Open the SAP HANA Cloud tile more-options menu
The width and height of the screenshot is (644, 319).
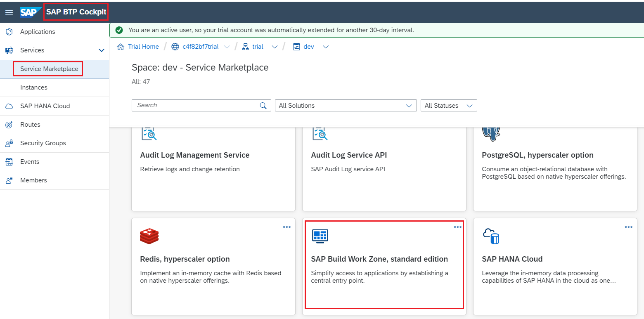pyautogui.click(x=629, y=227)
